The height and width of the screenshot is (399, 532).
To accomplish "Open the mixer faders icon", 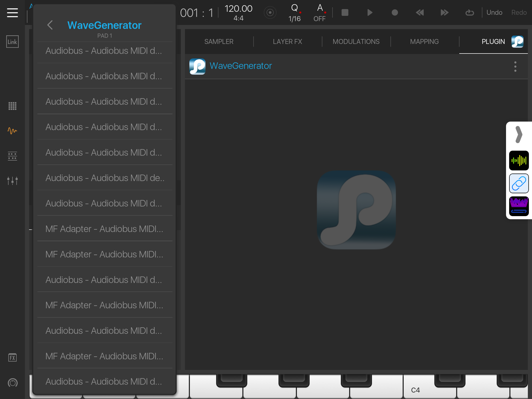I will pos(12,181).
